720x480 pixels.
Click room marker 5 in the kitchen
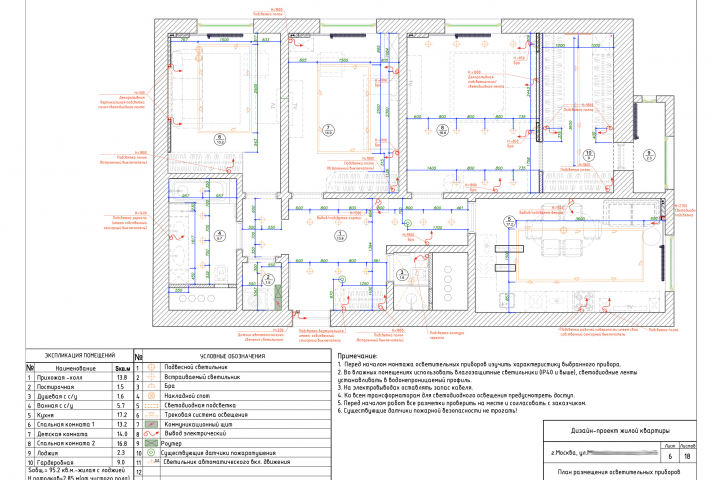(x=509, y=222)
